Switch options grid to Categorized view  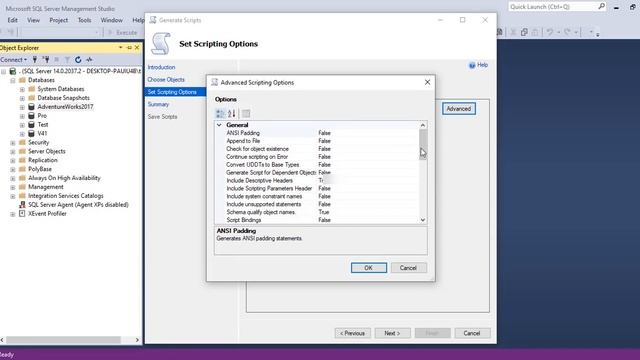click(x=220, y=113)
